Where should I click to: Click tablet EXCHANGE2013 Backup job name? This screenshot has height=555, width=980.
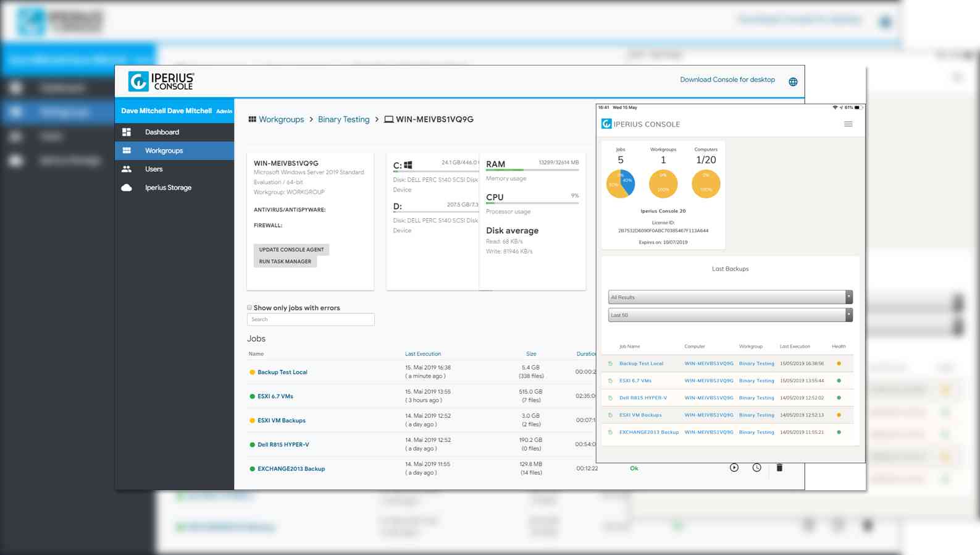point(649,432)
